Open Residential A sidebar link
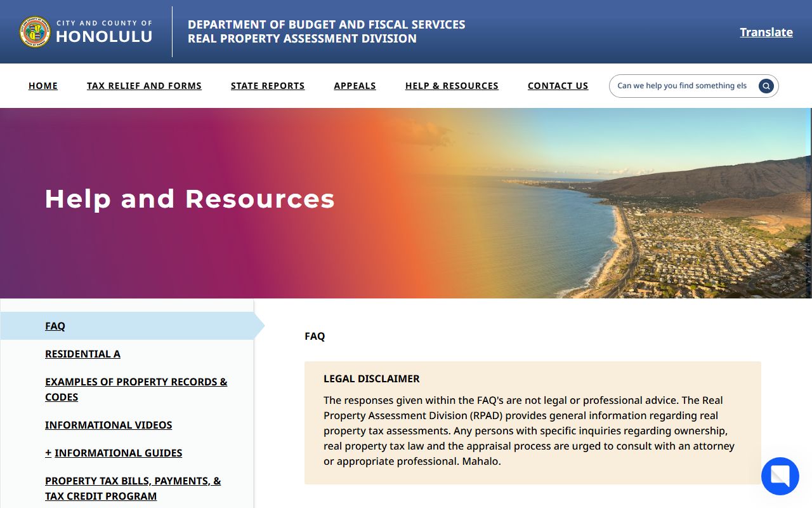Screen dimensions: 812x508 (x=82, y=354)
